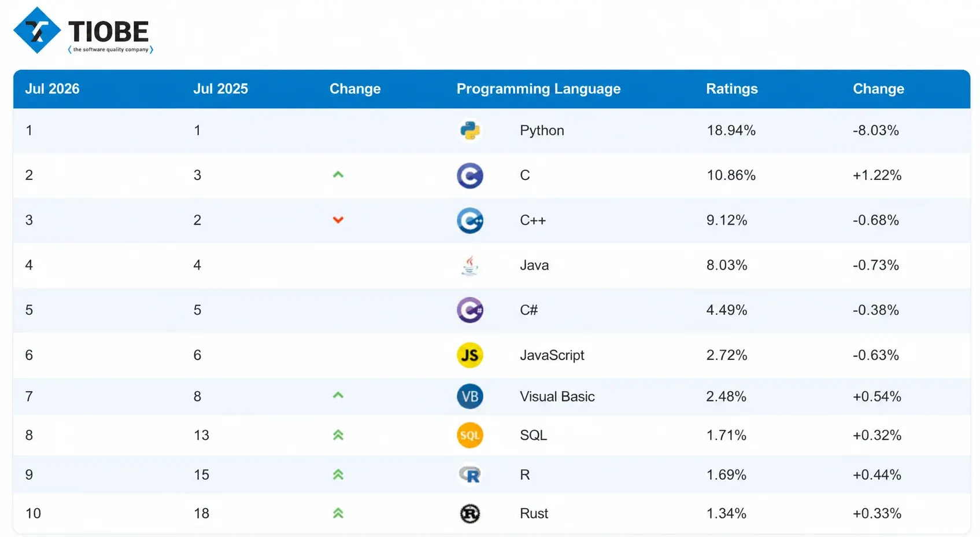Click the red down arrow in C++ row
The height and width of the screenshot is (537, 980).
pyautogui.click(x=338, y=220)
